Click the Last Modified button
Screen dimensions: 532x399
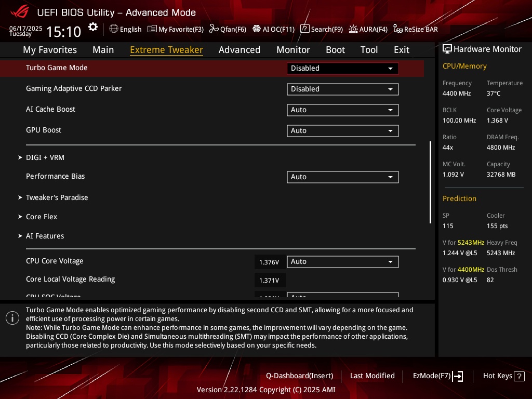(372, 376)
